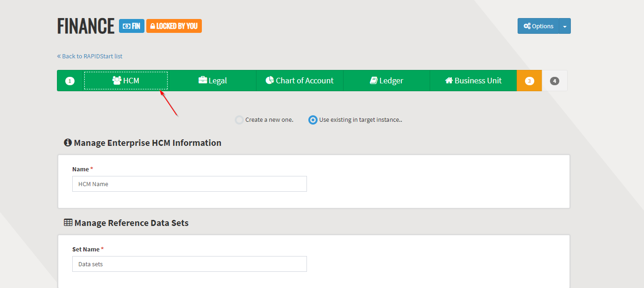Focus the HCM Name input field
Image resolution: width=644 pixels, height=288 pixels.
pyautogui.click(x=189, y=184)
